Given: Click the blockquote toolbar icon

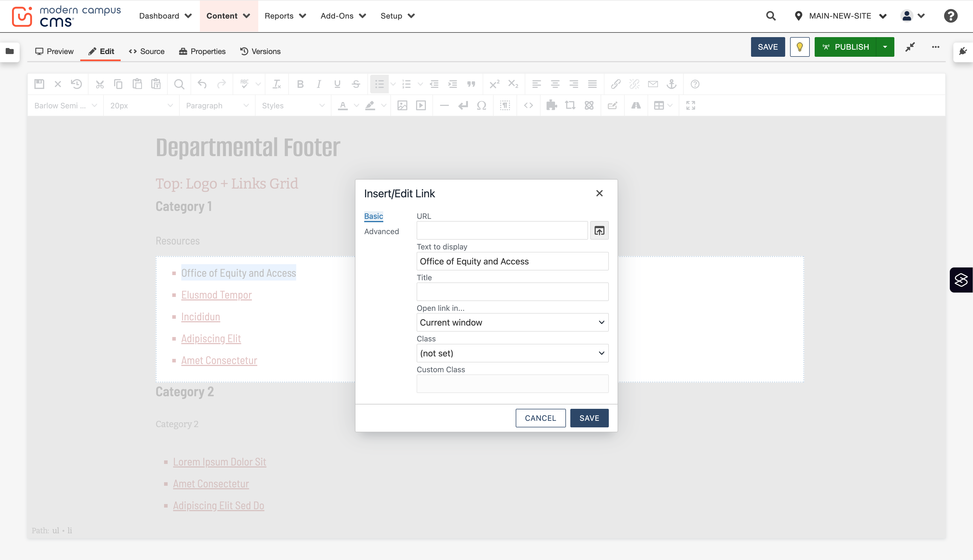Looking at the screenshot, I should coord(471,84).
